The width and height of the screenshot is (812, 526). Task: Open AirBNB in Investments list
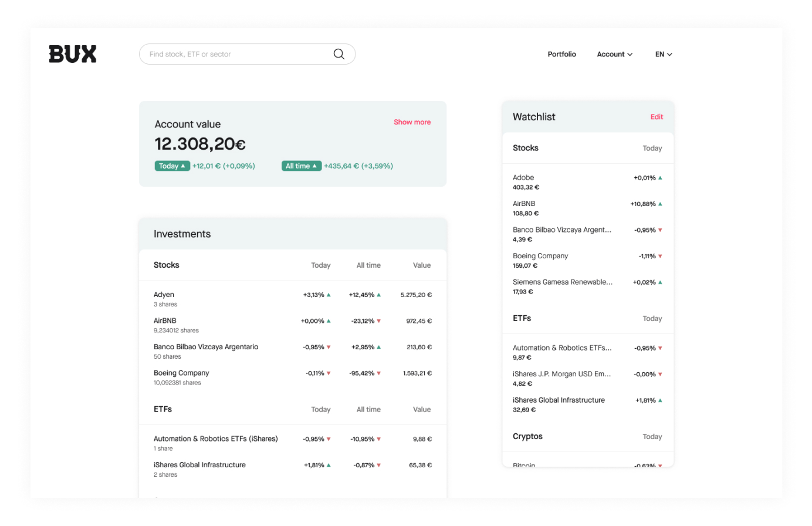293,325
